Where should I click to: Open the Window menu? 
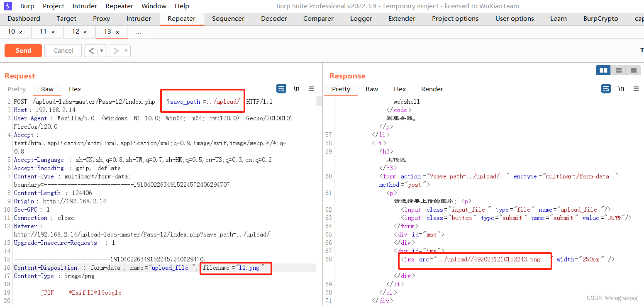pyautogui.click(x=154, y=6)
